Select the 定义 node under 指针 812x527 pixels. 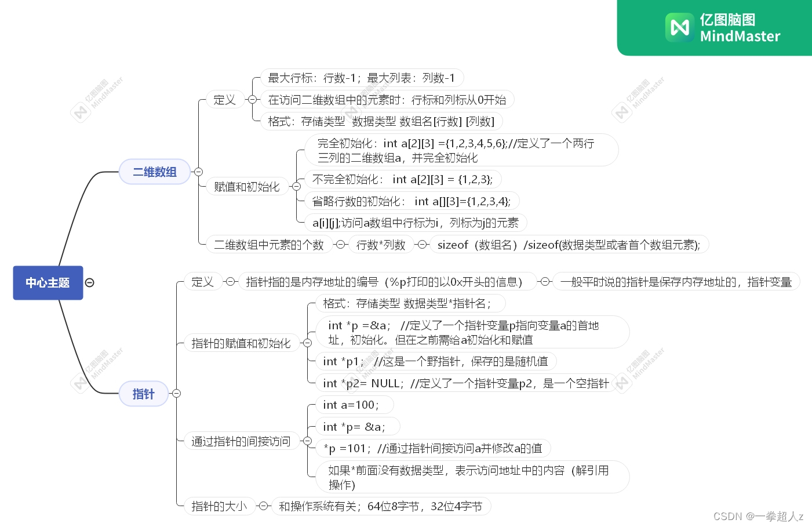tap(203, 282)
